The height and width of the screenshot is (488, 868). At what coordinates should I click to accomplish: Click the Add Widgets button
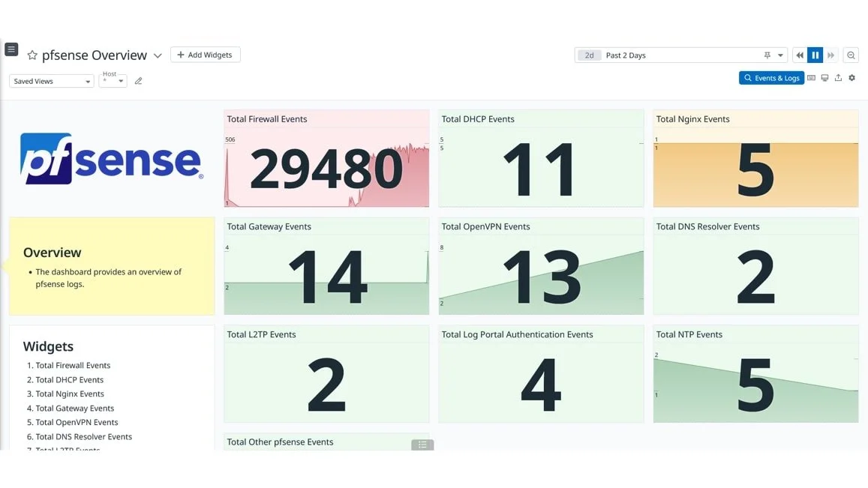point(205,55)
